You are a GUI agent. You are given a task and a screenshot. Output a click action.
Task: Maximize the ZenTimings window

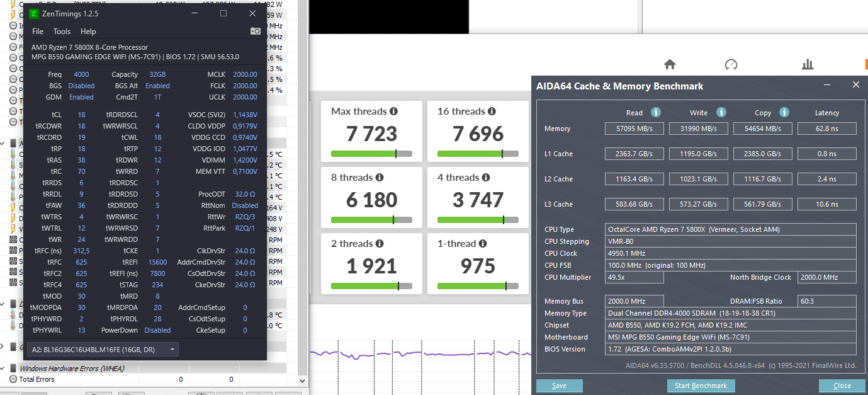click(223, 13)
